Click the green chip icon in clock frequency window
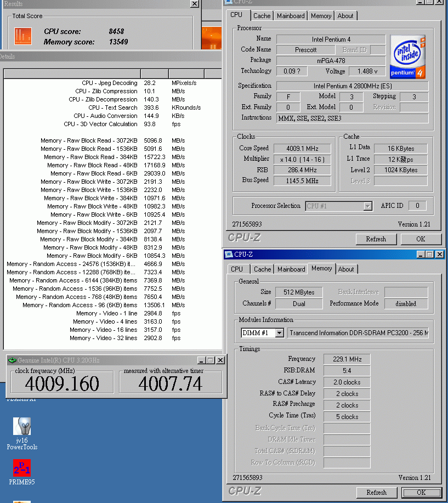 12,360
